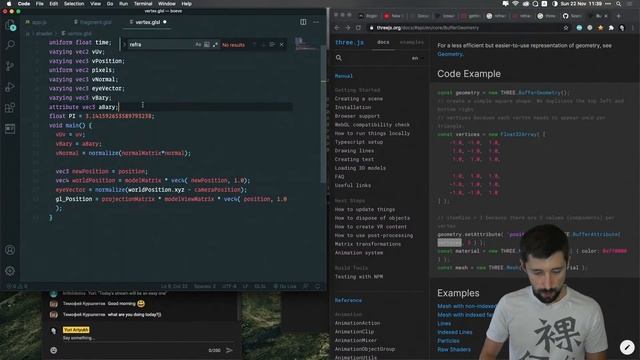Click the search magnifier in three.js docs sidebar

tap(339, 58)
